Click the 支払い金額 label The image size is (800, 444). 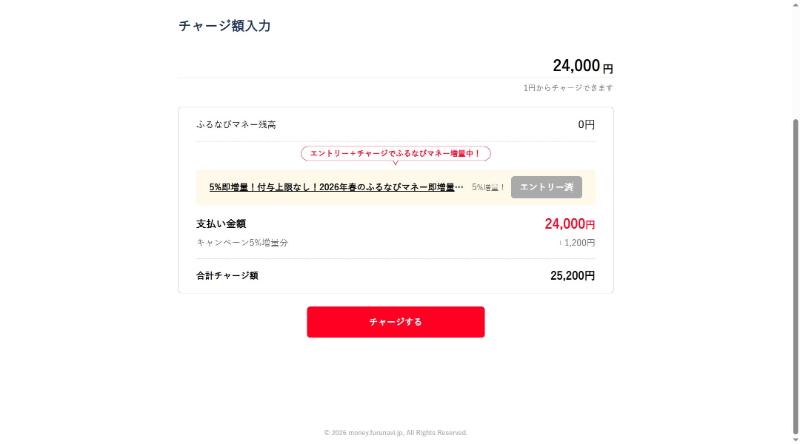221,224
